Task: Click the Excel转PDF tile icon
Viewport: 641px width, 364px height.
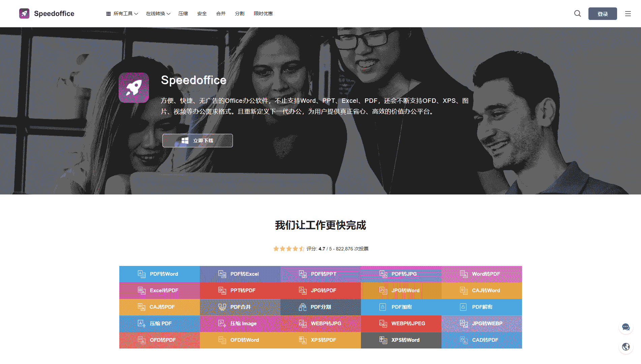Action: (142, 291)
